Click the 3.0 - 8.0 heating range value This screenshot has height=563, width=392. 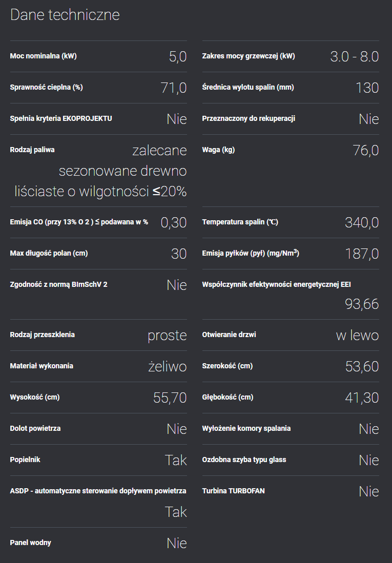coord(354,57)
